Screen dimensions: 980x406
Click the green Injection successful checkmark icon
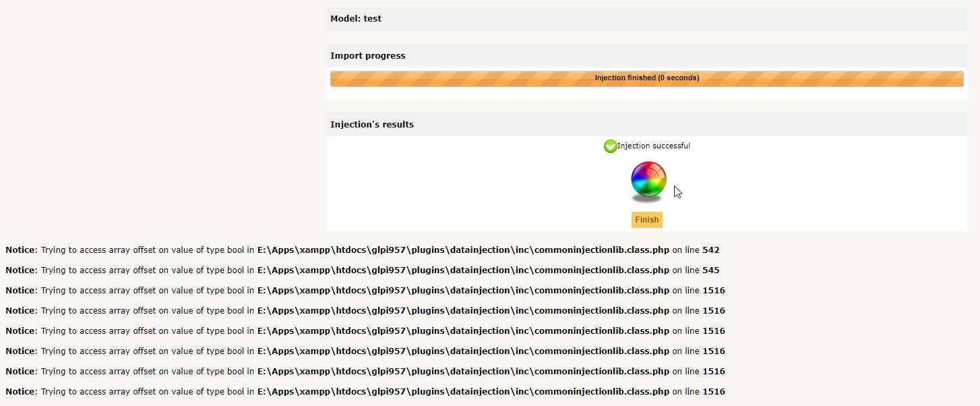coord(610,146)
